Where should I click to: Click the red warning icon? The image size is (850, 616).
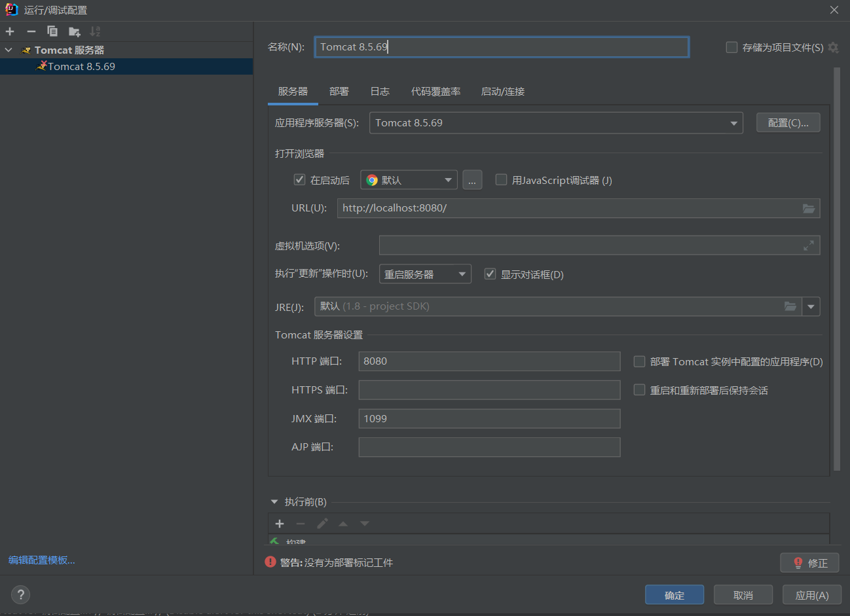(270, 562)
